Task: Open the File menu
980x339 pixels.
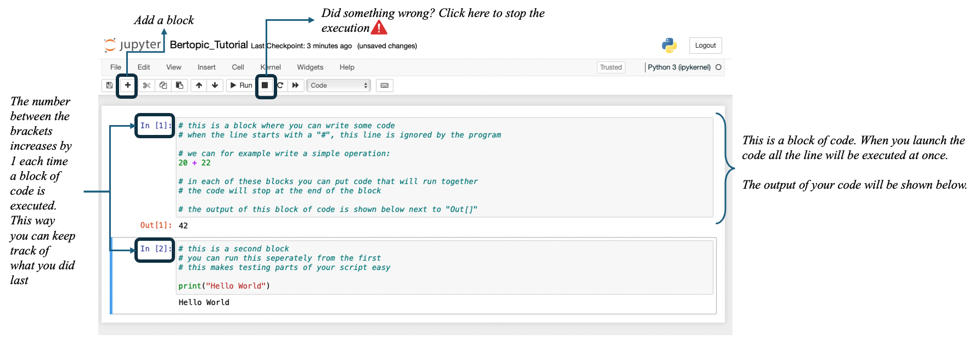Action: 116,67
